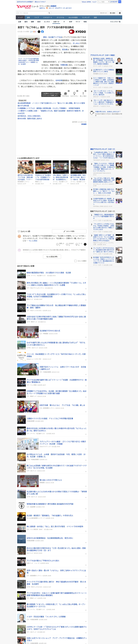Screen dimensions: 138x644
Task: React with 新しい視点 exclamation icon
Action: click(x=83, y=94)
